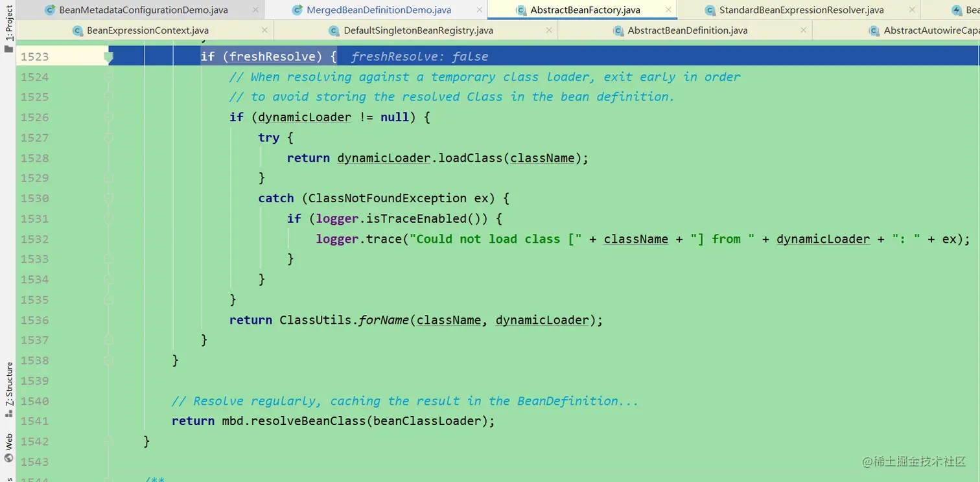Close the DefaultSingletonBeanRegistry.java tab
The image size is (980, 482).
549,30
